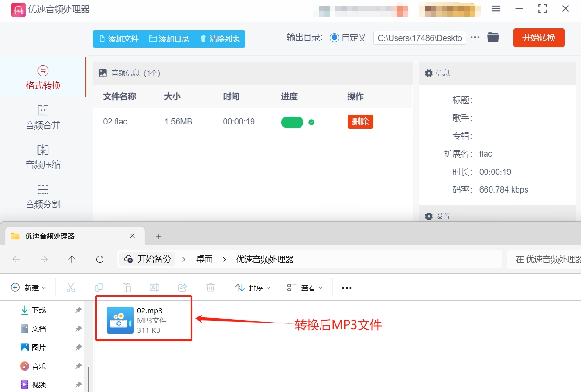The image size is (581, 392).
Task: Click the 添加文件 button
Action: click(x=118, y=39)
